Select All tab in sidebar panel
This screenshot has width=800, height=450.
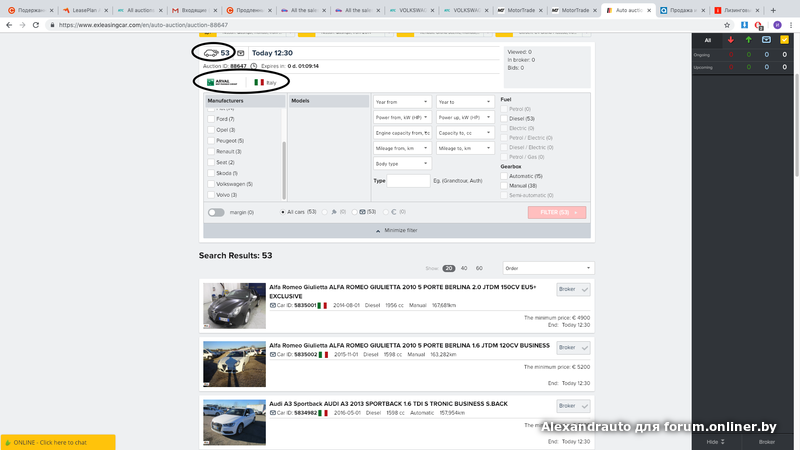[708, 40]
